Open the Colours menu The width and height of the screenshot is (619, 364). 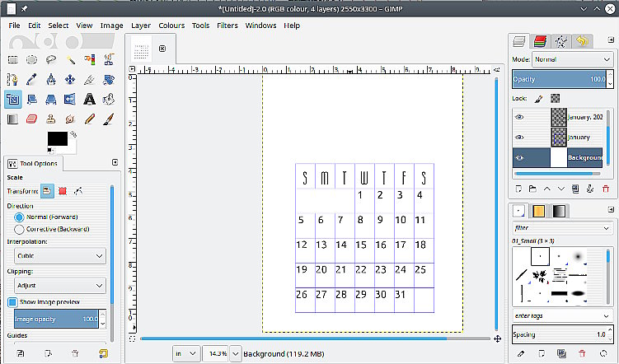[171, 26]
